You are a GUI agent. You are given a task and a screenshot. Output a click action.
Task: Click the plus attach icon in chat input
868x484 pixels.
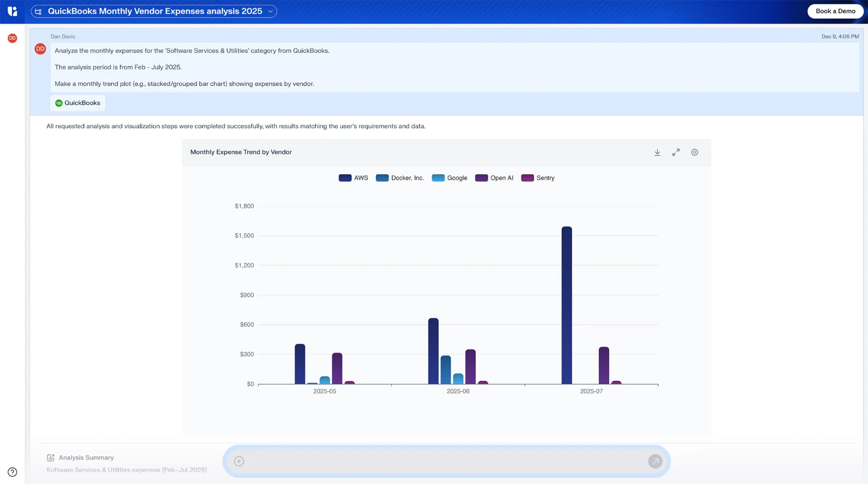click(x=239, y=461)
